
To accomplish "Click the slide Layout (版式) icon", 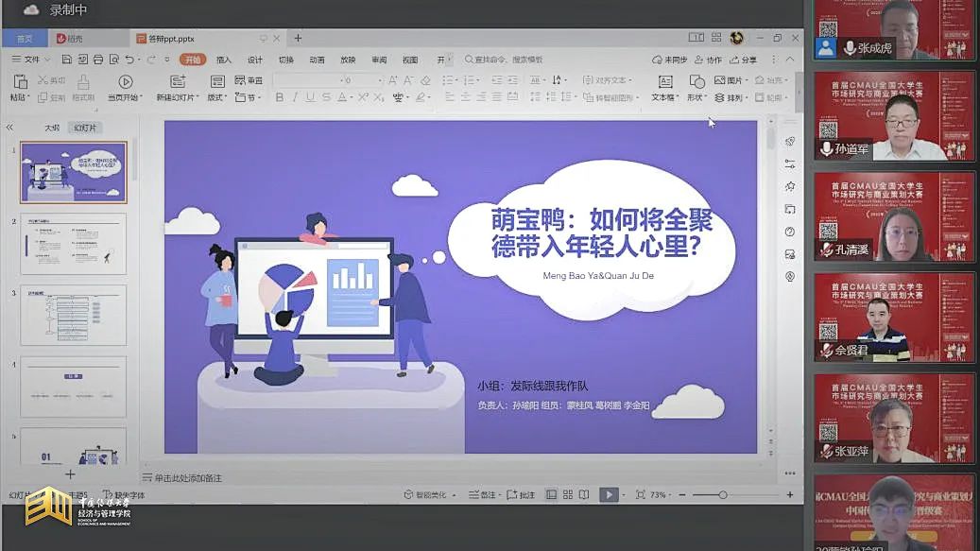I will click(216, 82).
